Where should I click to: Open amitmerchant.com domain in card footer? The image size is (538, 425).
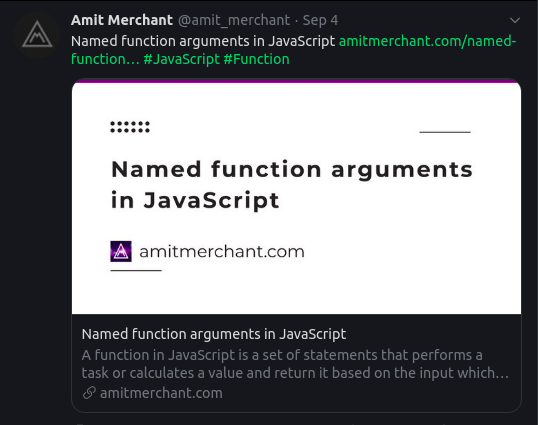point(161,393)
